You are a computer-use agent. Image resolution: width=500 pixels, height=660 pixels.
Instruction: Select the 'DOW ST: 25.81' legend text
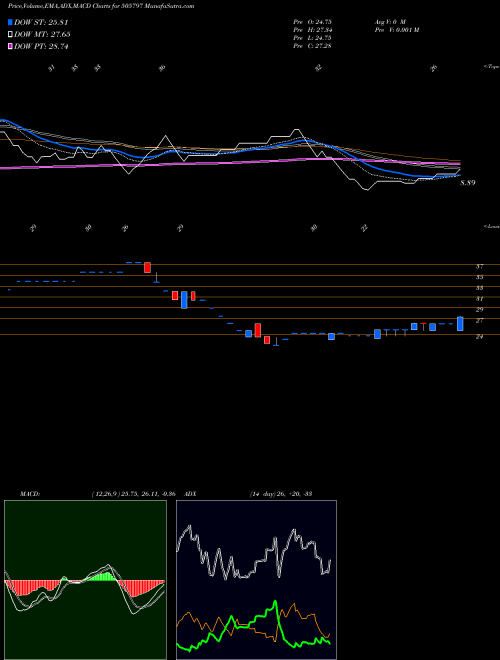41,22
